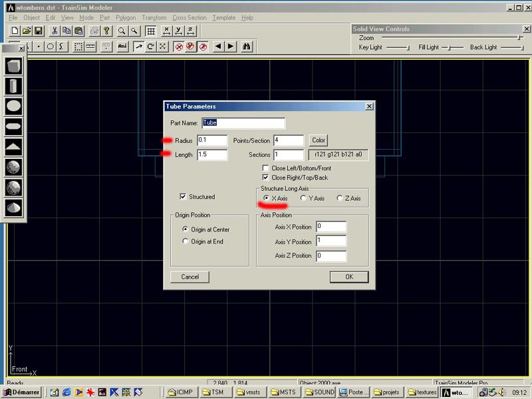Screen dimensions: 532x399
Task: Click the question mark help icon
Action: [106, 31]
